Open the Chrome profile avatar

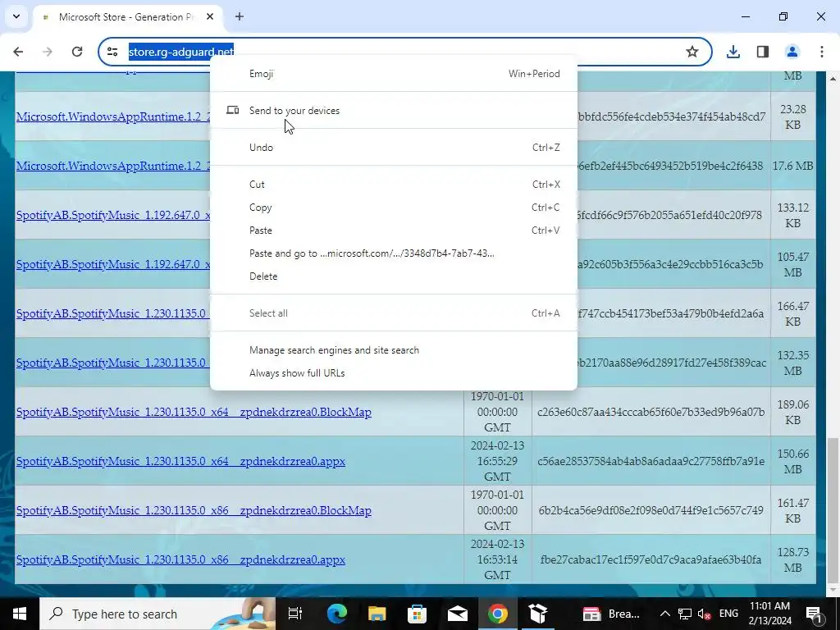click(792, 52)
